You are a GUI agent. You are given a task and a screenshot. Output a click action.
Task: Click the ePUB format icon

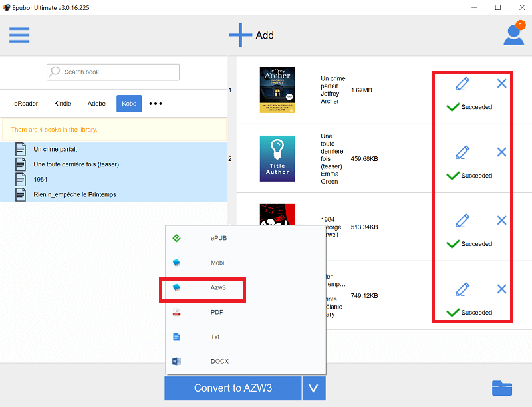pyautogui.click(x=176, y=238)
